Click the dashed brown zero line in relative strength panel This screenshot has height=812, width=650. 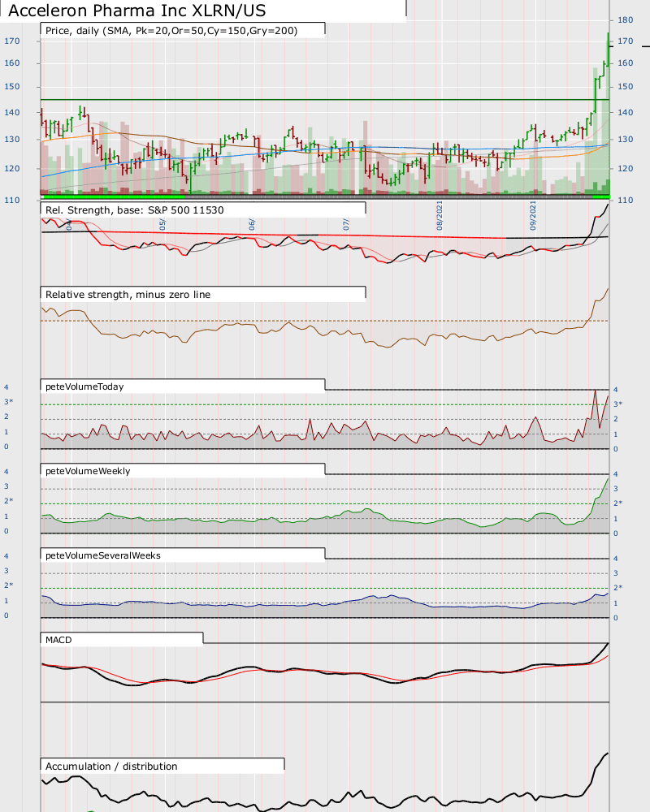point(324,321)
